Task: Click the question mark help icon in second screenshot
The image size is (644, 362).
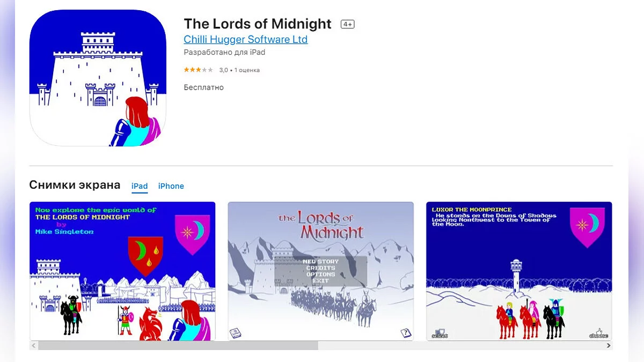Action: 406,333
